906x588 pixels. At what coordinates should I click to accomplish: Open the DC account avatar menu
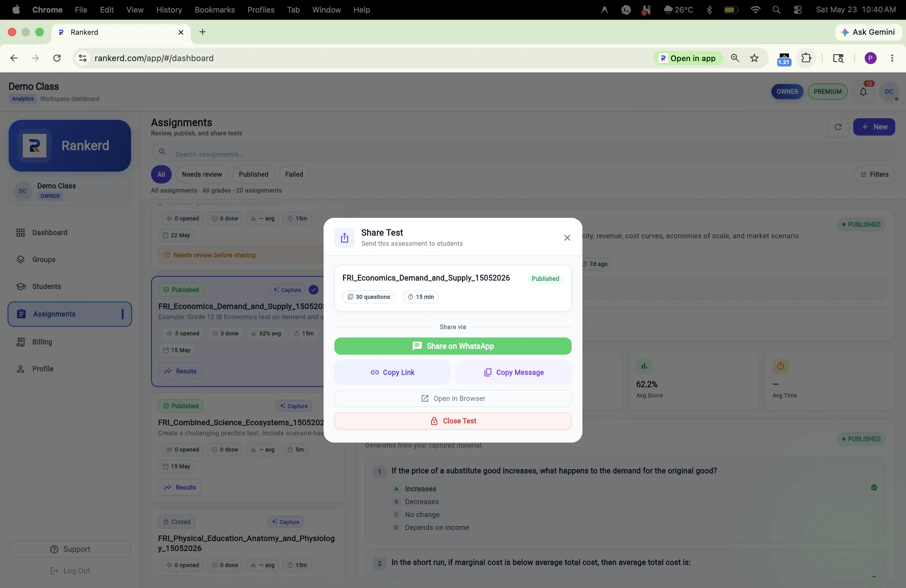[x=889, y=92]
